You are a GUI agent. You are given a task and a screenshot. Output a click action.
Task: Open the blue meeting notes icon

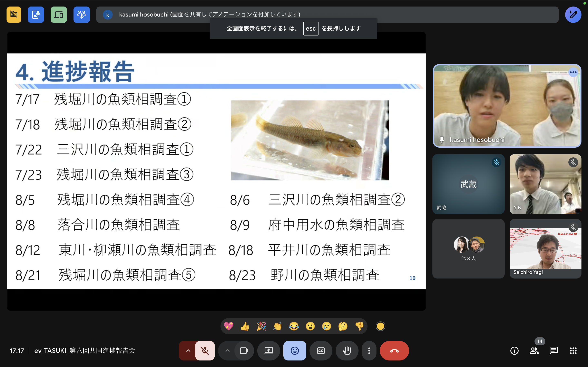pos(36,14)
